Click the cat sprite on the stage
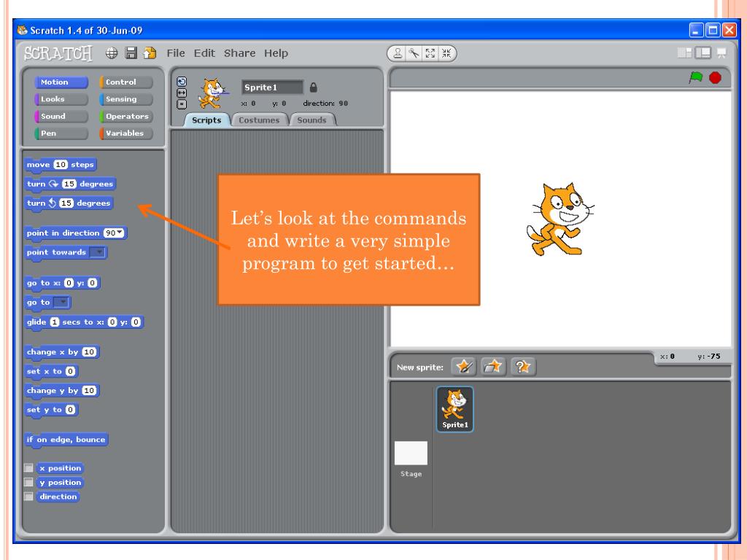Screen dimensions: 747x560 [x=560, y=219]
